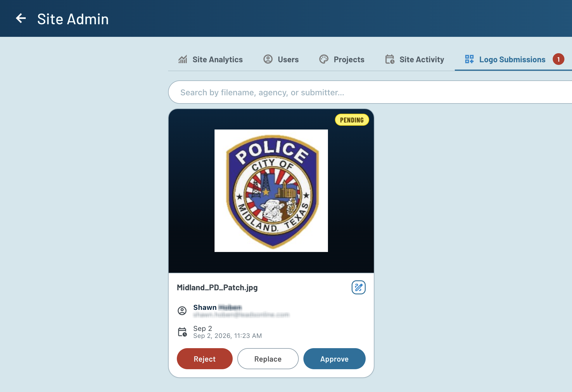Click the Midland_PD_Patch.jpg filename
This screenshot has height=392, width=572.
[217, 288]
